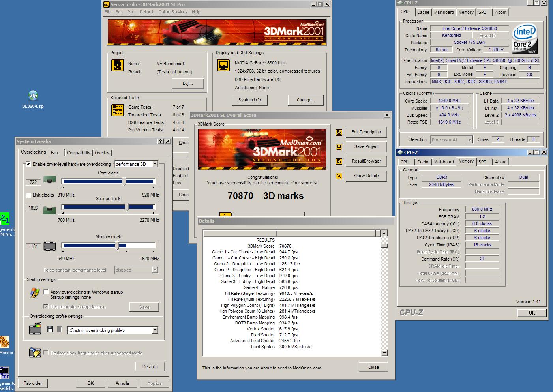Image resolution: width=553 pixels, height=392 pixels.
Task: Click the icon beside ResultBrowser
Action: point(339,161)
